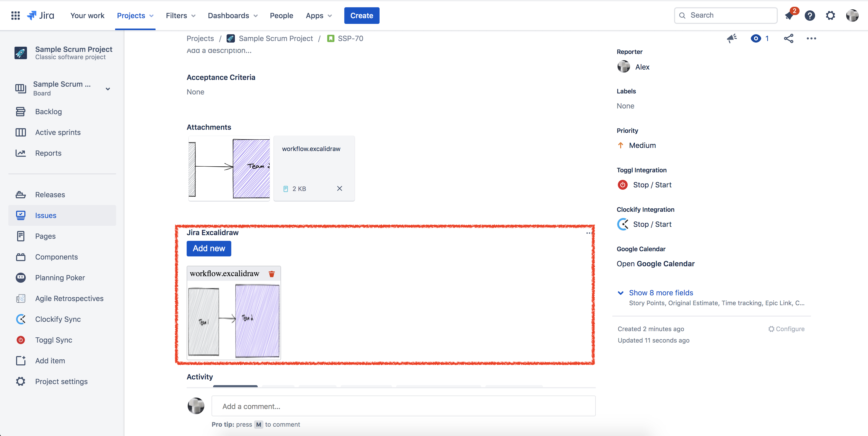Click the Add new Excalidraw button
The height and width of the screenshot is (436, 868).
coord(209,249)
